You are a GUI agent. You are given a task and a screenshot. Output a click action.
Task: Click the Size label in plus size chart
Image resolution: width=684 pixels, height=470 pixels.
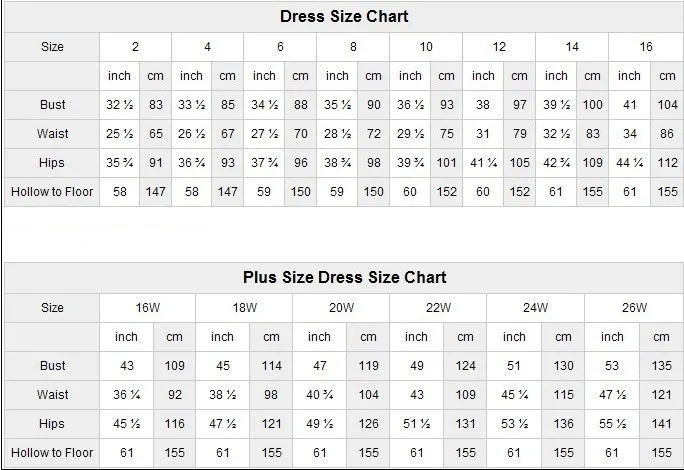(53, 308)
